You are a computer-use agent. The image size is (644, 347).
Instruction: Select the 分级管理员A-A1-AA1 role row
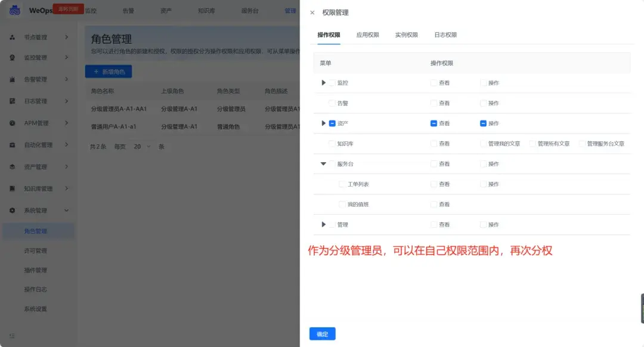coord(192,109)
